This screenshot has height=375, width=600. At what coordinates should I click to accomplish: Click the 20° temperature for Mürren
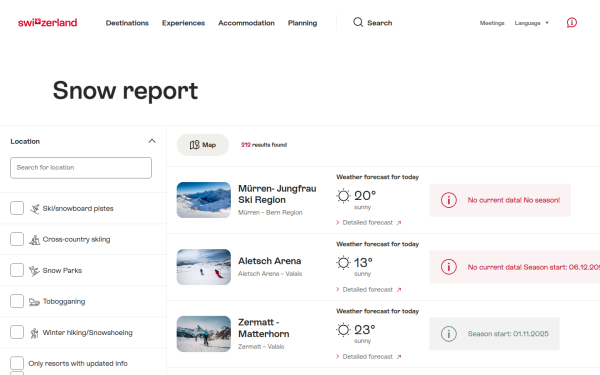365,196
